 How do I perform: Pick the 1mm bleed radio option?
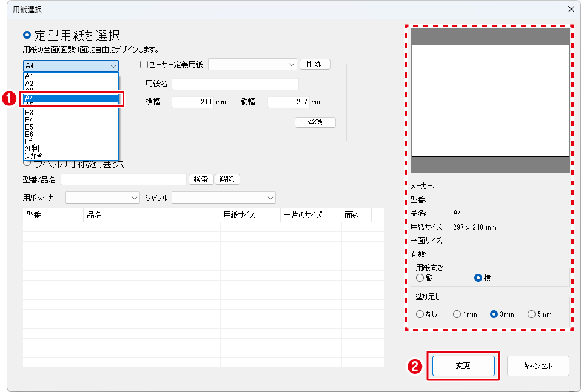pyautogui.click(x=457, y=314)
